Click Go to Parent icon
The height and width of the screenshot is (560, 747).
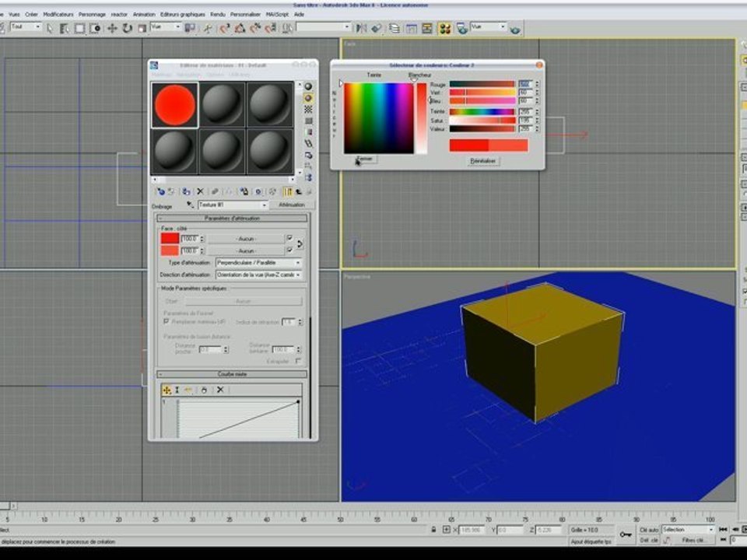(x=299, y=191)
